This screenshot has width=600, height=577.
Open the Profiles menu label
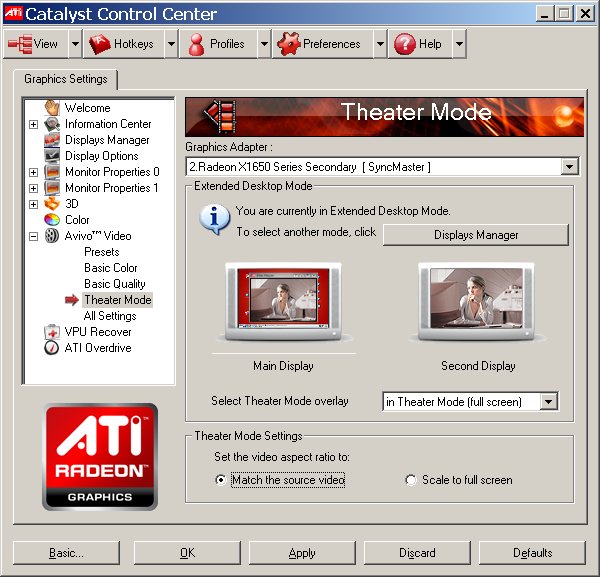[227, 44]
